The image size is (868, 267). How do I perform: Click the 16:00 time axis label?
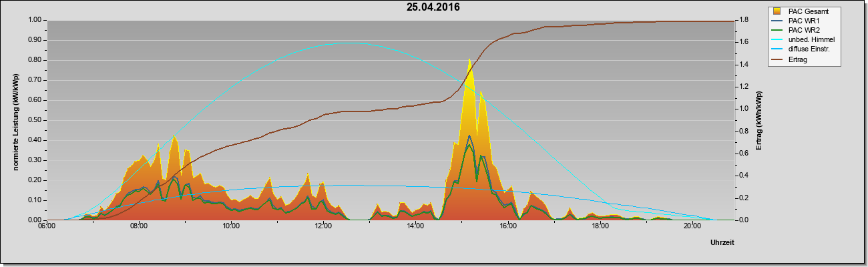[x=507, y=226]
